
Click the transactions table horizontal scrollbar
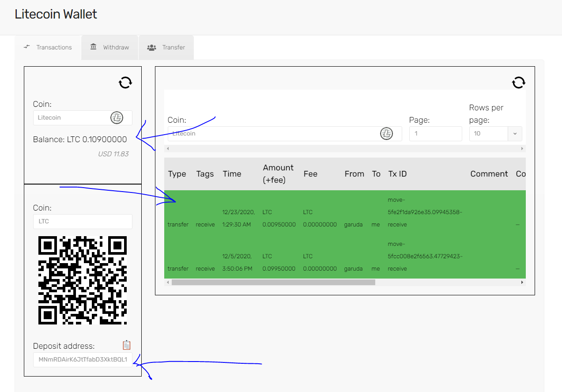click(x=273, y=282)
